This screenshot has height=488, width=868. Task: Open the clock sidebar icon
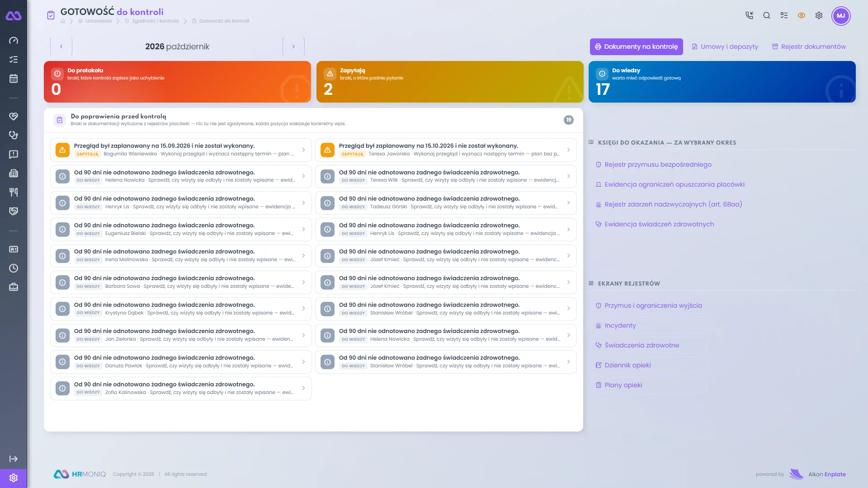pyautogui.click(x=14, y=268)
